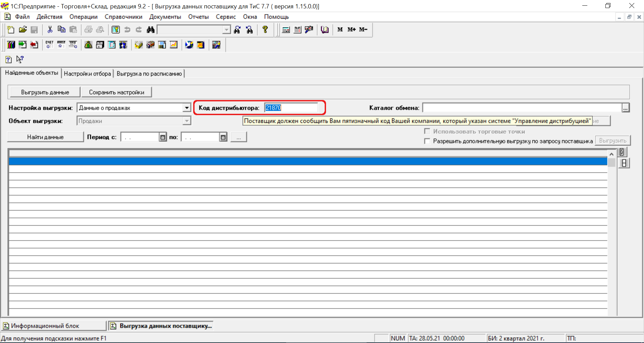Click the upper list toggle icon beside list
The width and height of the screenshot is (644, 343).
[622, 152]
